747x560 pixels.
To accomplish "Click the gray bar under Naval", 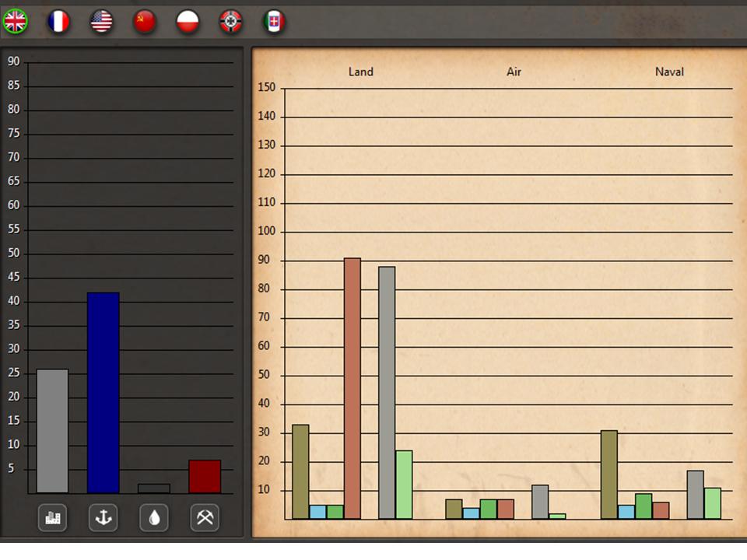I will (696, 495).
